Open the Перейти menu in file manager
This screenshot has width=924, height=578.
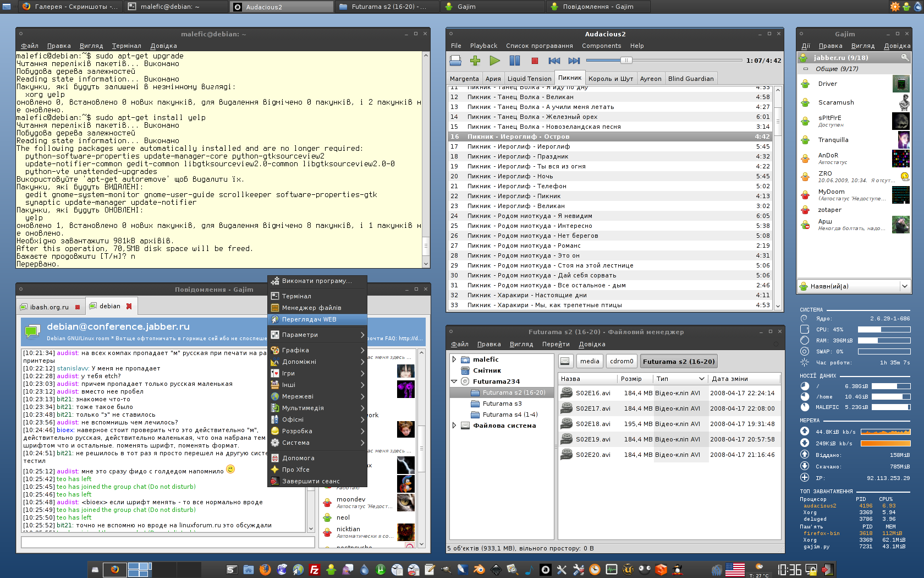click(555, 344)
